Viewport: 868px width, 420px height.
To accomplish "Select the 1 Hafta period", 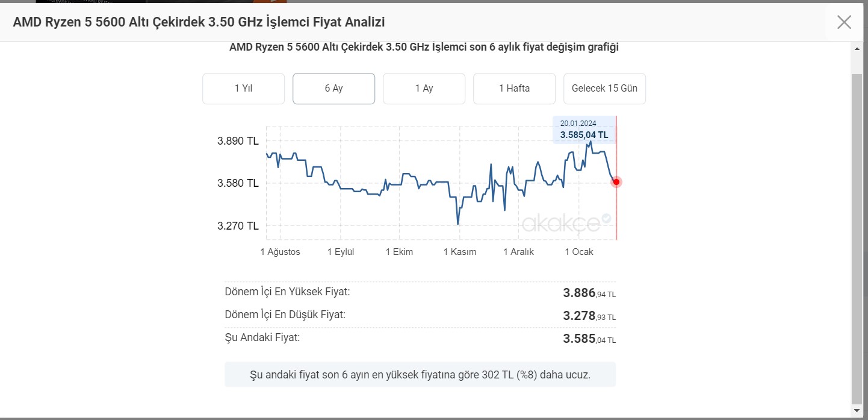I will (x=514, y=89).
